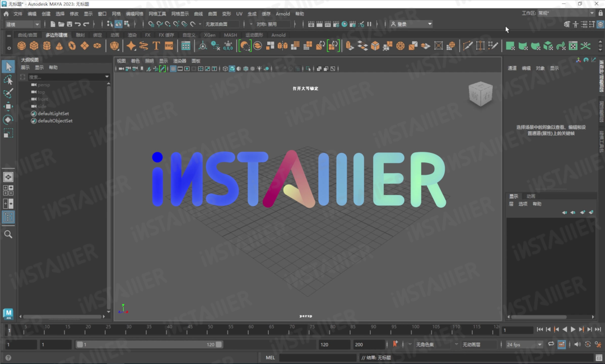The width and height of the screenshot is (605, 364).
Task: Open the 编辑网格 menu
Action: pos(134,14)
